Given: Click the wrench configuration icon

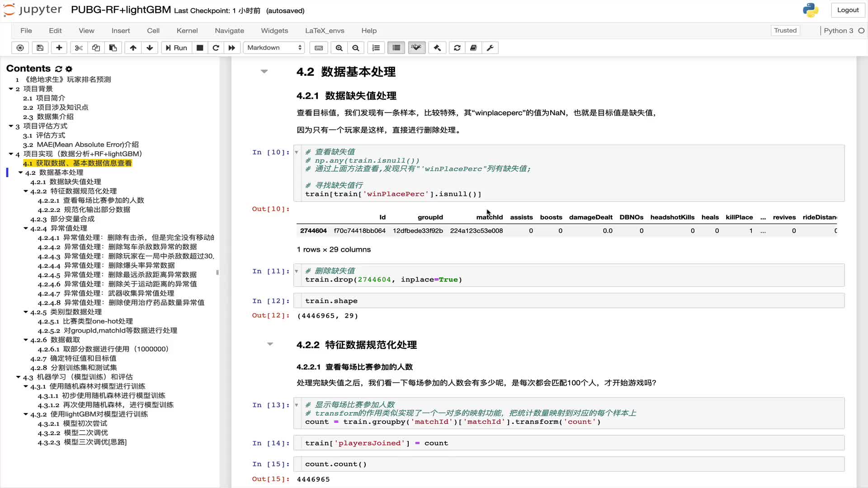Looking at the screenshot, I should tap(490, 48).
